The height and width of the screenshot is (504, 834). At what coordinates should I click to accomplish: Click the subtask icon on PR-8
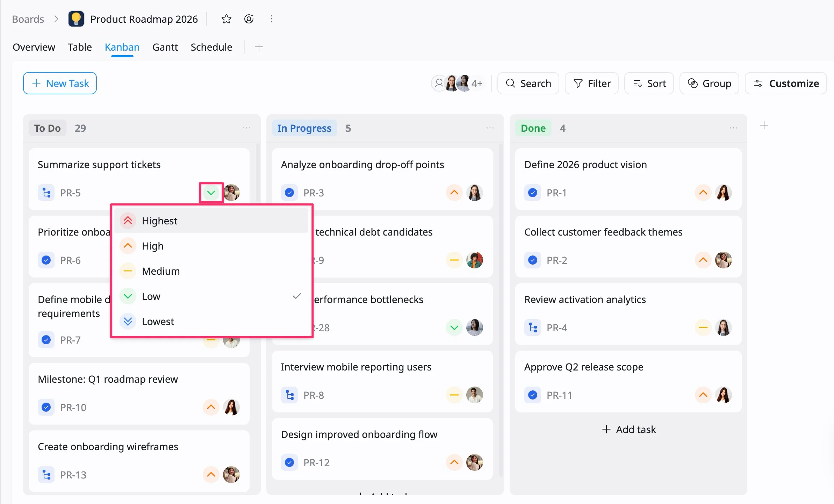click(289, 395)
